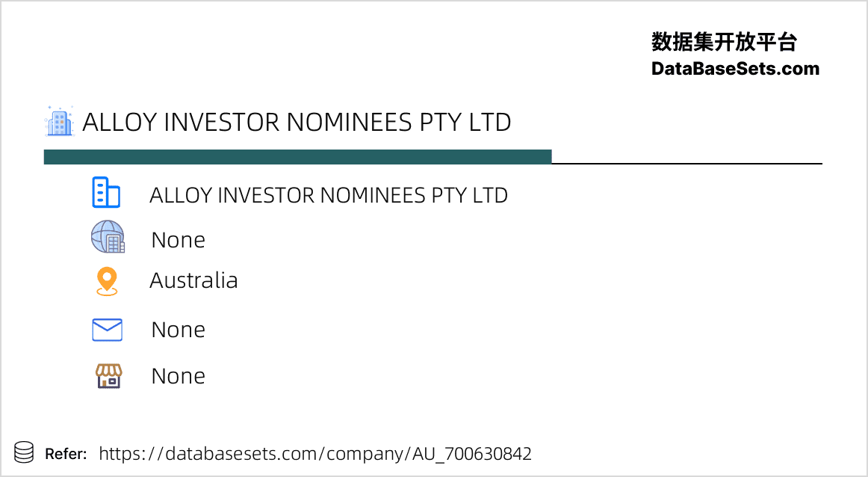The width and height of the screenshot is (868, 477).
Task: Click the Refer: label
Action: click(x=66, y=455)
